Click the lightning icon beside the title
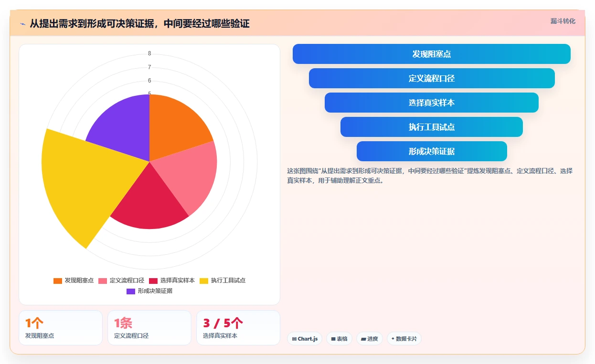Screen dimensions: 595x364 click(x=22, y=24)
